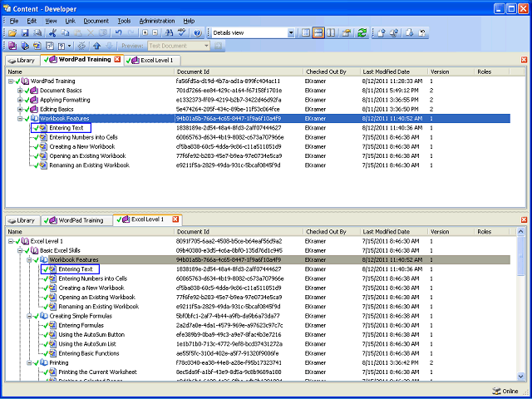Sort top pane by Document Id column
This screenshot has width=532, height=399.
[x=239, y=72]
